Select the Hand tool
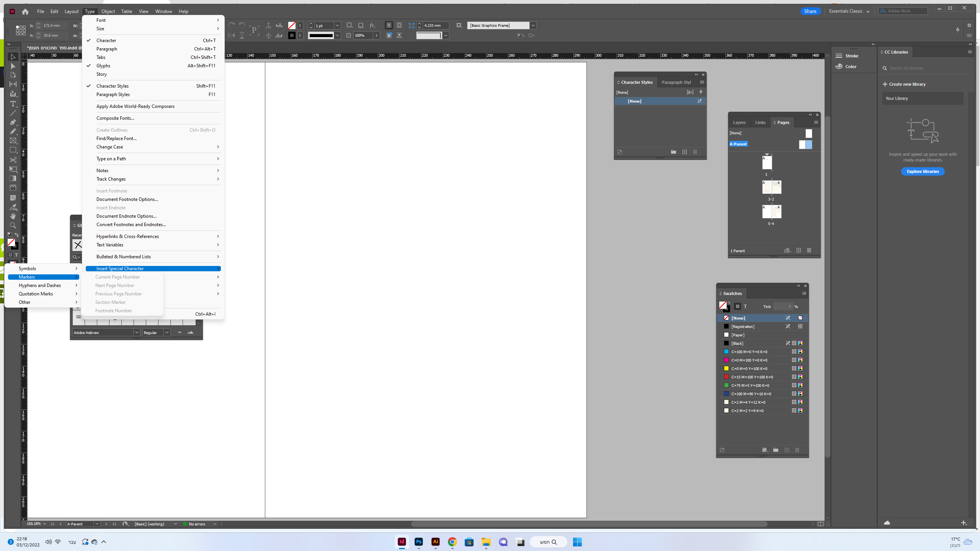This screenshot has height=551, width=980. pos(13,216)
